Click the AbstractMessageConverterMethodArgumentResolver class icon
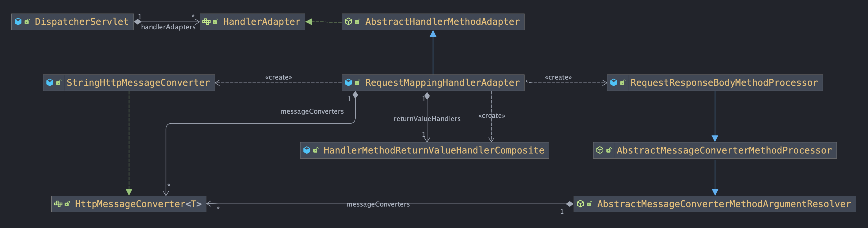Viewport: 868px width, 228px height. [x=580, y=204]
